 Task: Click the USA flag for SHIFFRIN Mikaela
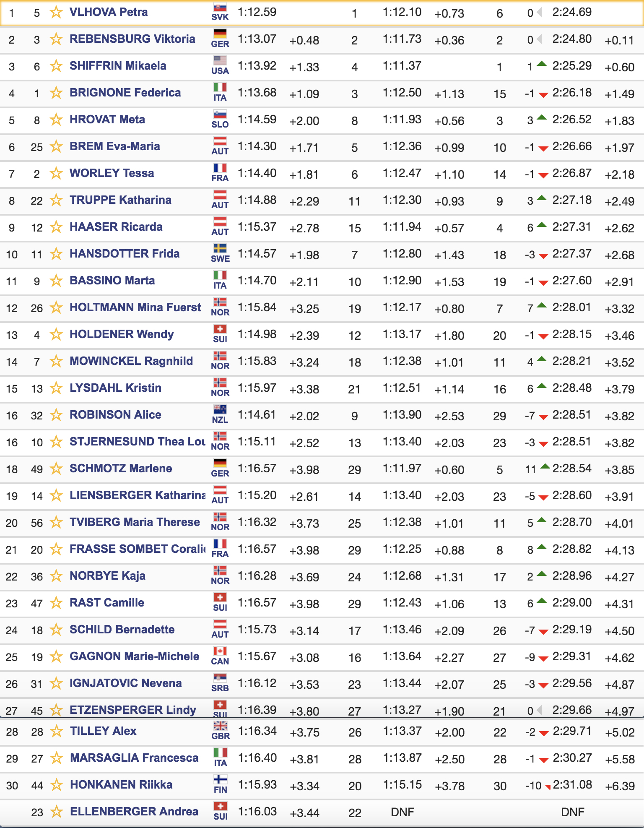pyautogui.click(x=220, y=60)
